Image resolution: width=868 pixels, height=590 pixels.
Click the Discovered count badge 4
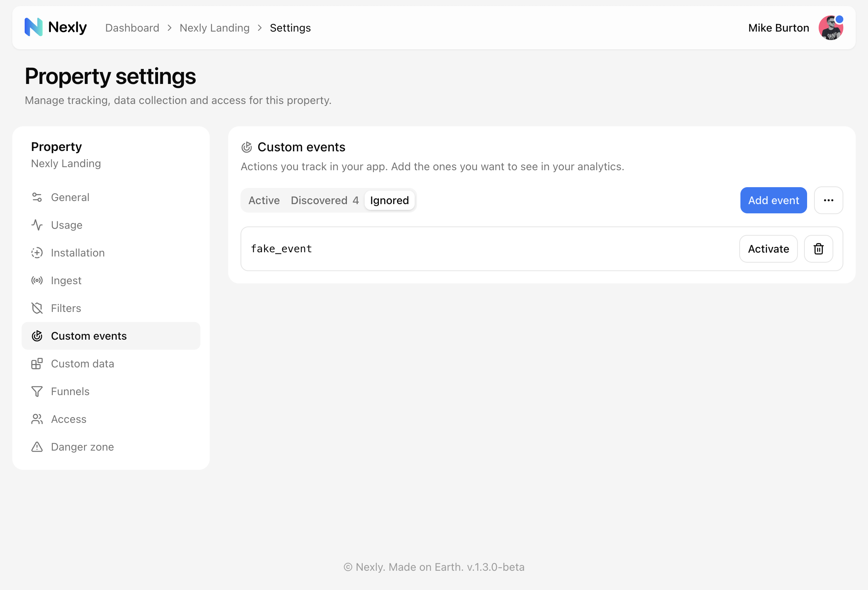click(x=356, y=200)
